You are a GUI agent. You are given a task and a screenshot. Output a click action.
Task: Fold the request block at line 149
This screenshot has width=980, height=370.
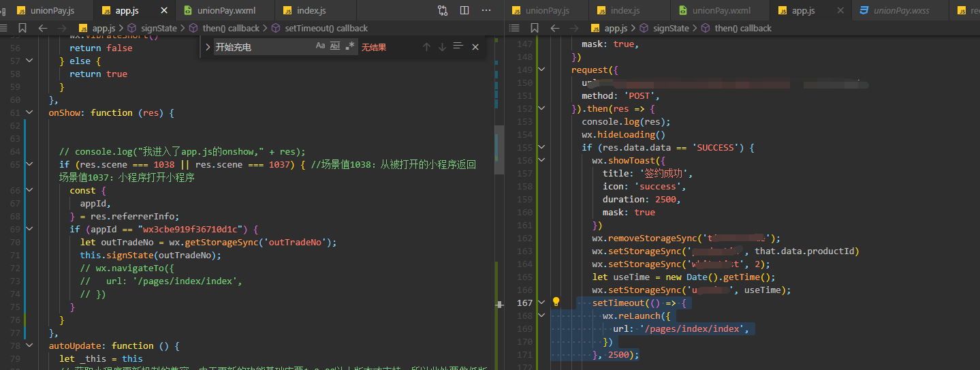click(x=541, y=70)
